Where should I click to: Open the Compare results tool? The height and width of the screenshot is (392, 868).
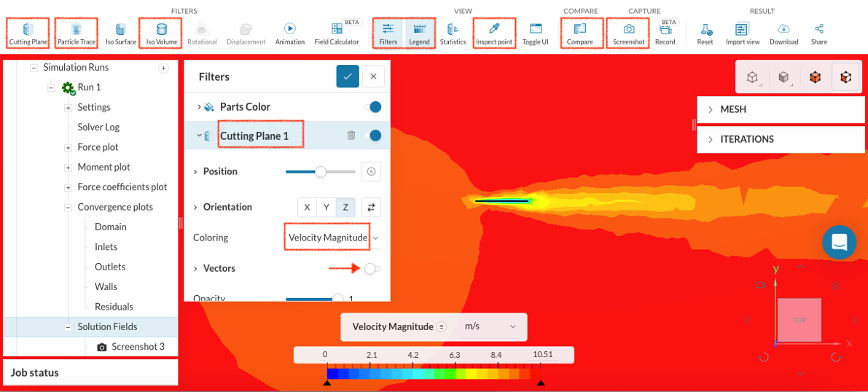[x=580, y=33]
